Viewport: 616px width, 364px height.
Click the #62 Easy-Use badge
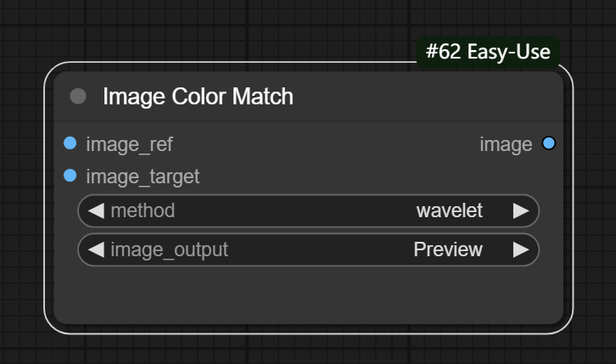(x=488, y=52)
